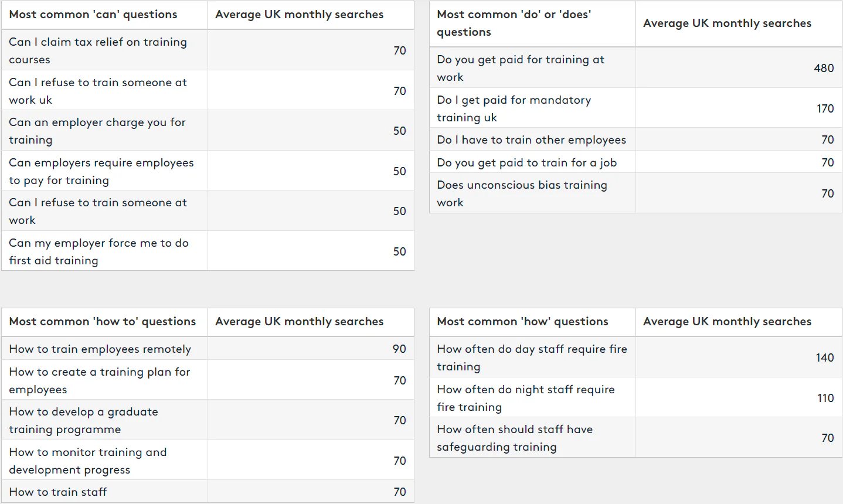Click 'How to develop a graduate training programme'

pos(83,420)
